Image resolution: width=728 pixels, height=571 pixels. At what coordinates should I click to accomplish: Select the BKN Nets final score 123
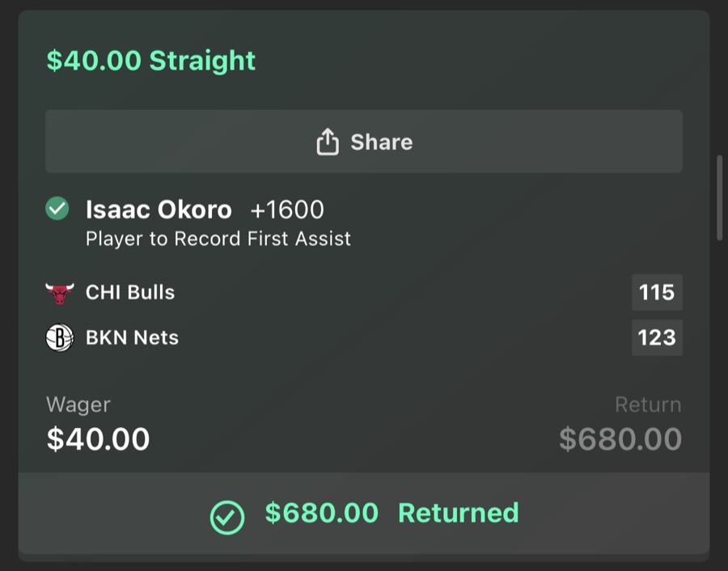pos(657,337)
